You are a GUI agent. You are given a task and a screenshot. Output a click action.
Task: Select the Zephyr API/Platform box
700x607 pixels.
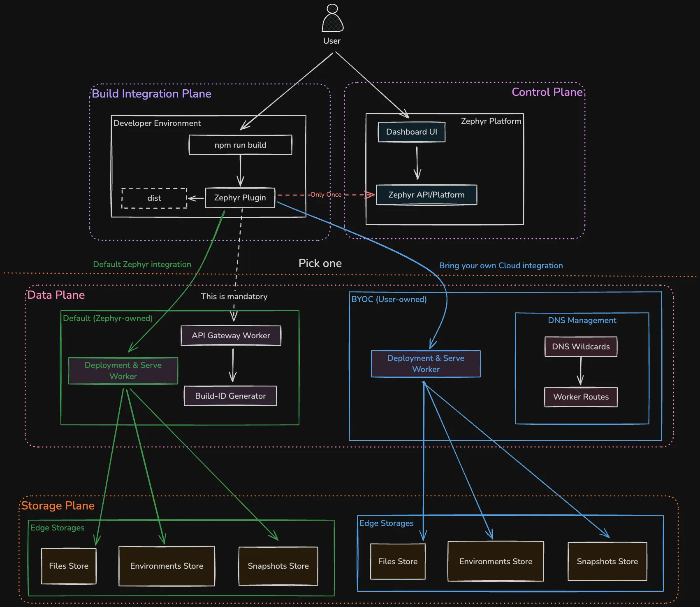coord(426,195)
